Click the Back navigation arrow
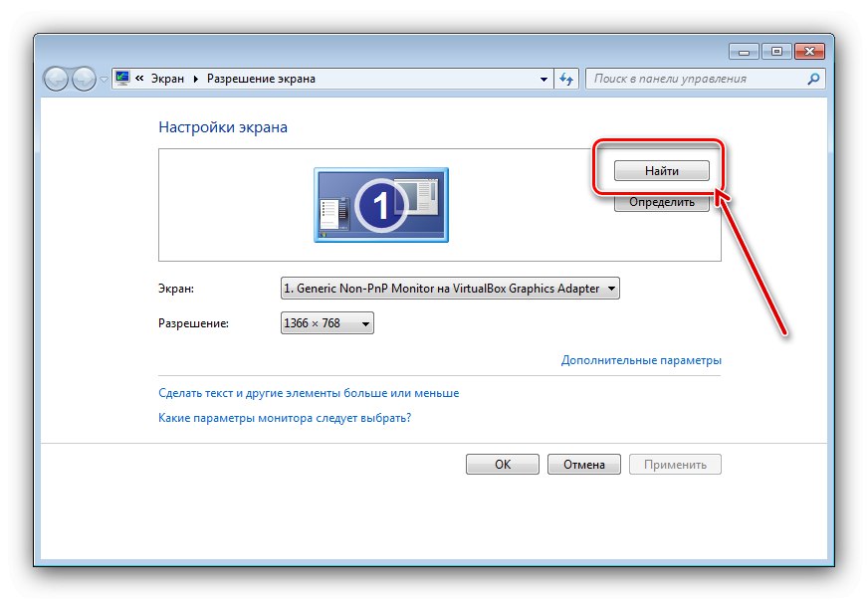Screen dimensions: 868x600 [x=56, y=80]
